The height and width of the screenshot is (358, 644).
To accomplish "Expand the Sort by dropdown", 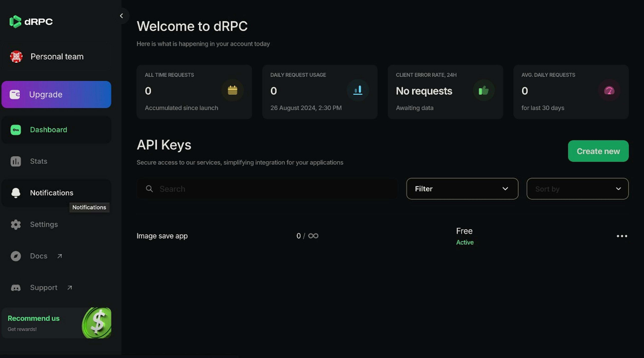I will tap(577, 188).
